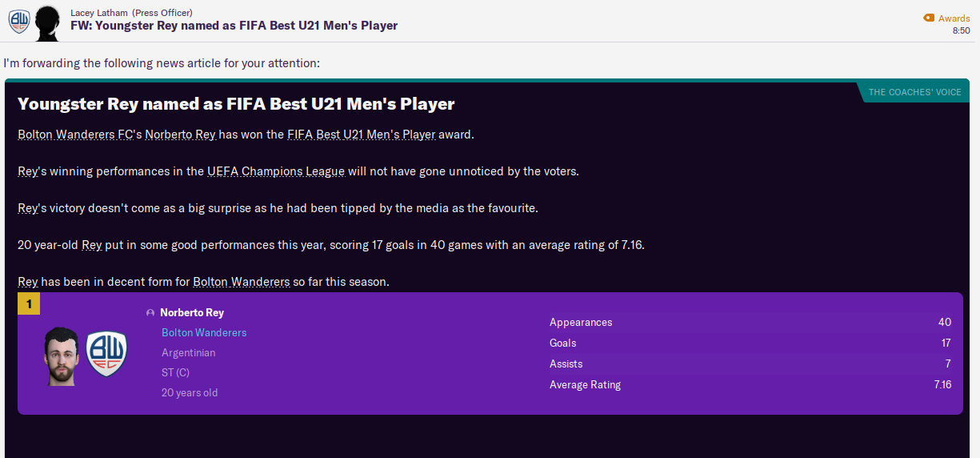Viewport: 980px width, 458px height.
Task: Click the Awards category label
Action: pyautogui.click(x=954, y=18)
